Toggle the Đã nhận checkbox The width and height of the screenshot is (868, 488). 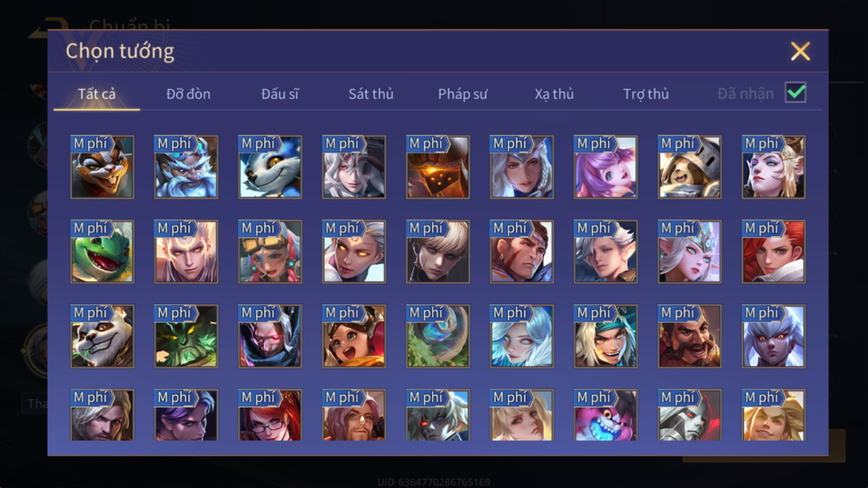coord(796,93)
